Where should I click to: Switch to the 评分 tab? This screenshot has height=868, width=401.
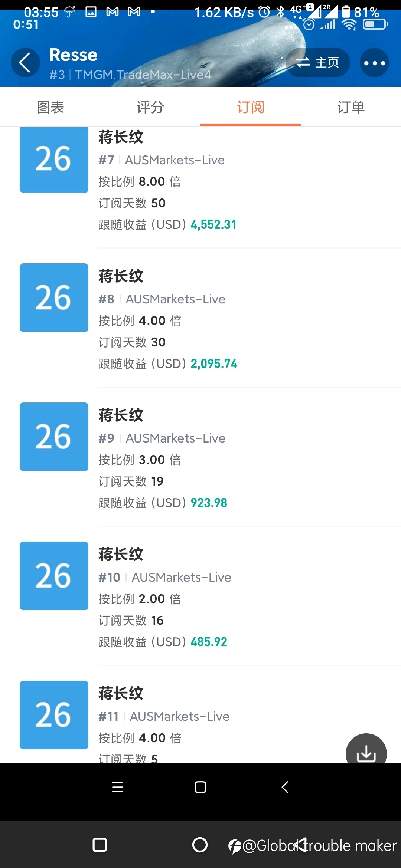coord(150,107)
